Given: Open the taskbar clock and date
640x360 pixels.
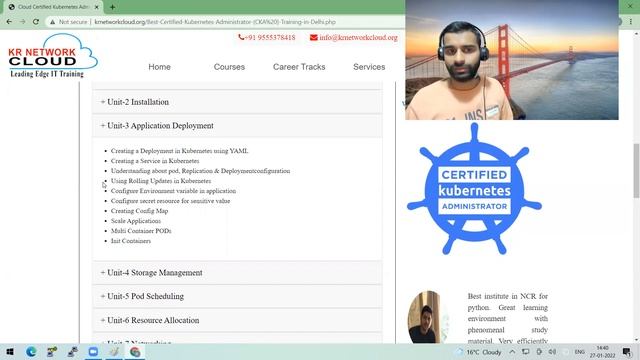Looking at the screenshot, I should 602,352.
